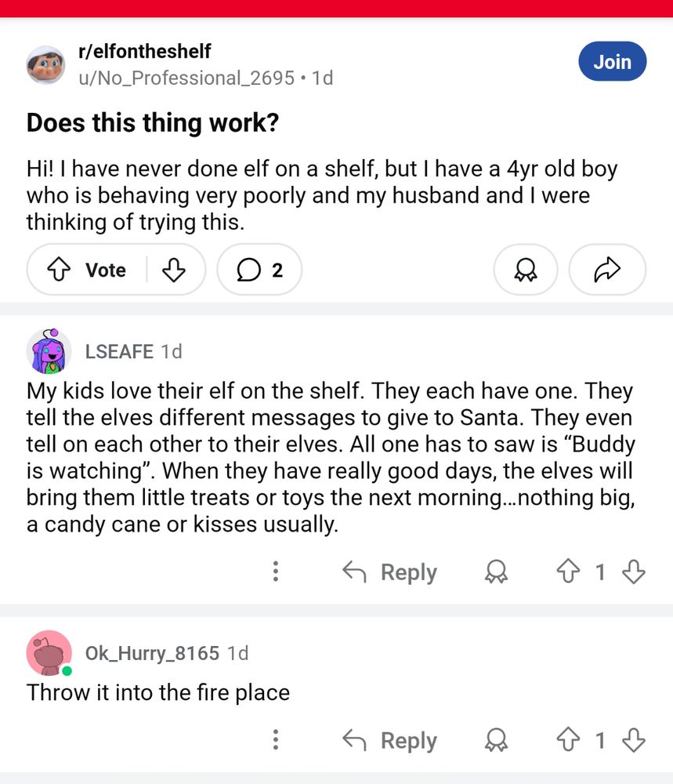Open the post's comments bubble
Screen dimensions: 673x784
tap(259, 270)
